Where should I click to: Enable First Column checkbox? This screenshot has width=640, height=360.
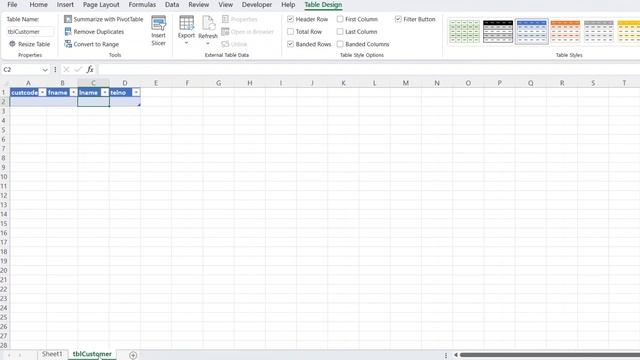[340, 19]
